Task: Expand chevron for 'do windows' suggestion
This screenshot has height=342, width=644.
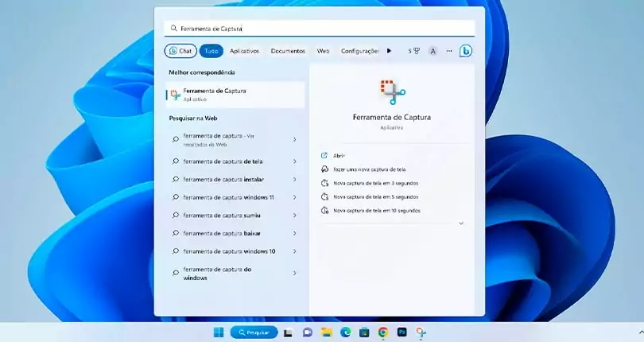Action: [294, 273]
